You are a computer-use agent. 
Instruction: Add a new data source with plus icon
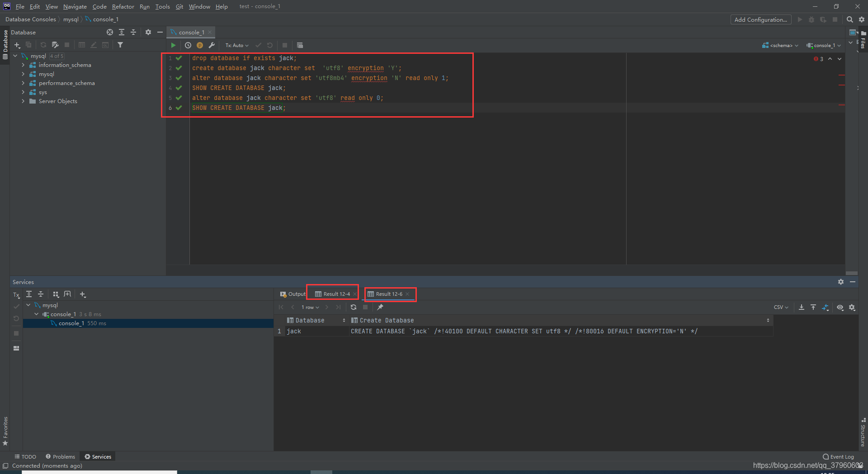pyautogui.click(x=17, y=45)
